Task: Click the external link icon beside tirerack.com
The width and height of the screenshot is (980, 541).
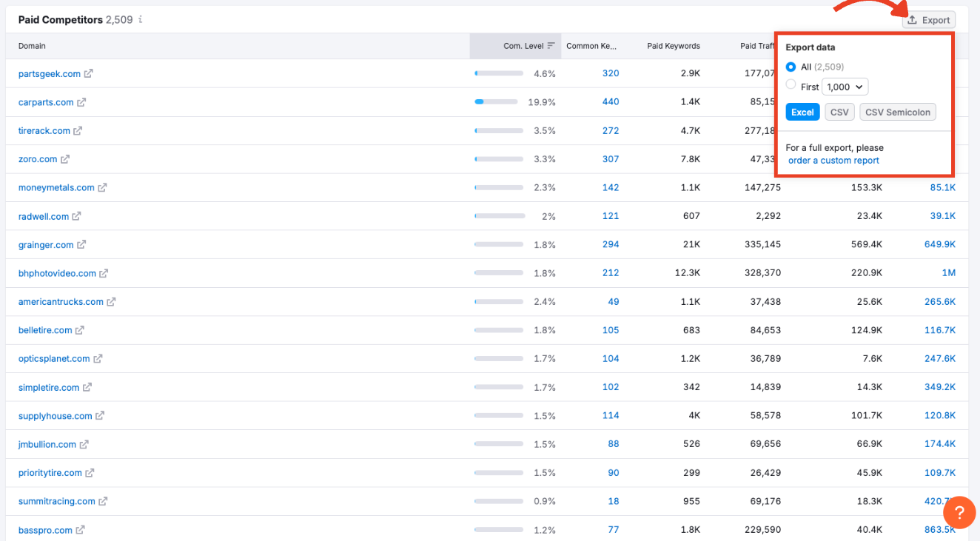Action: pos(78,130)
